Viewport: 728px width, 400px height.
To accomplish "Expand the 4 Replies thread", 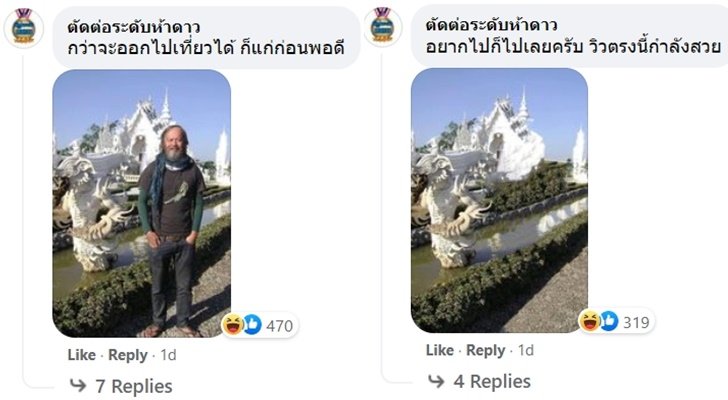I will click(492, 381).
